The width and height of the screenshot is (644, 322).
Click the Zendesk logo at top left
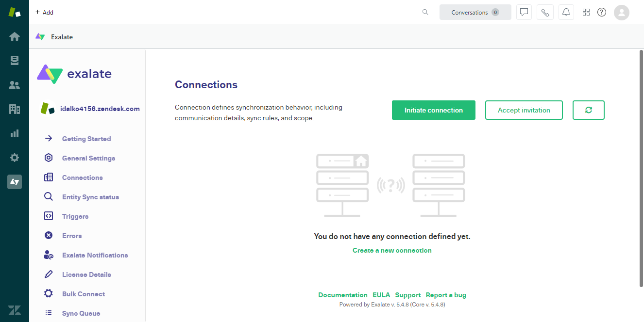click(x=15, y=12)
